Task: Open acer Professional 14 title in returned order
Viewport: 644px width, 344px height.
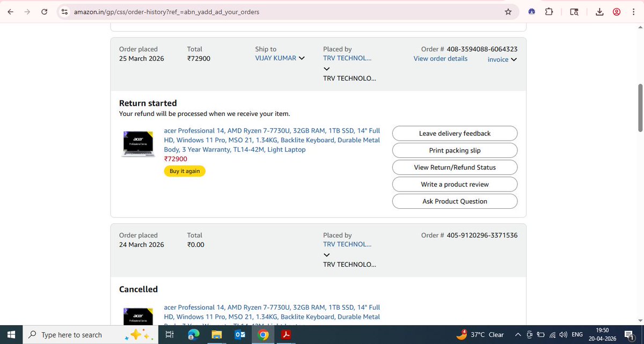Action: click(272, 140)
